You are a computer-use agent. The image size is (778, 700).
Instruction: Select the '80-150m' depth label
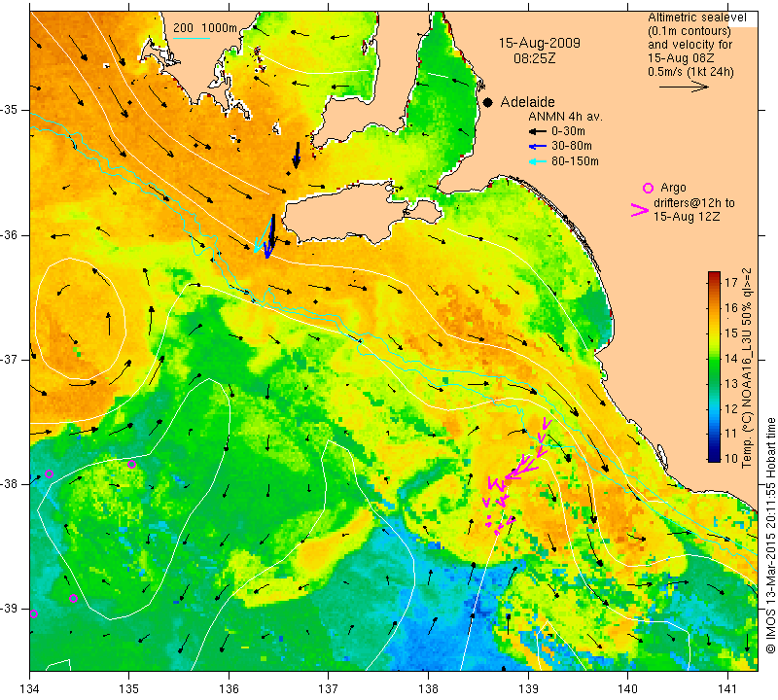(x=575, y=161)
